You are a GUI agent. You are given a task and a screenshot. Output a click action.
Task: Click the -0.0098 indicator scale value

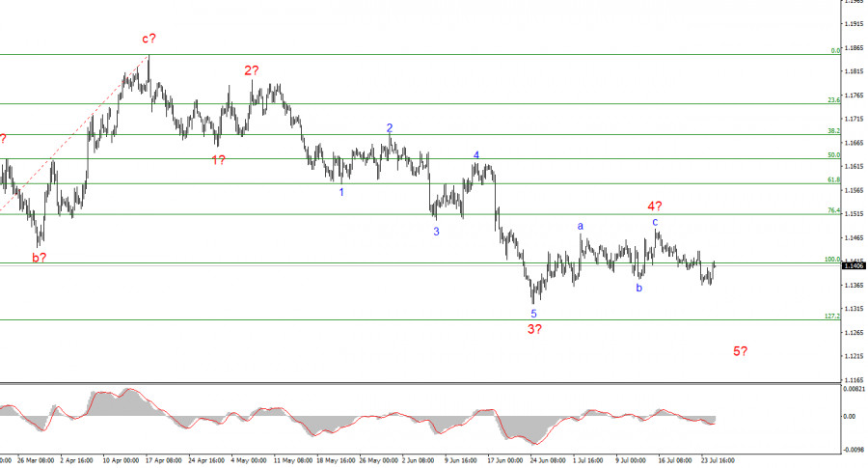[x=854, y=450]
